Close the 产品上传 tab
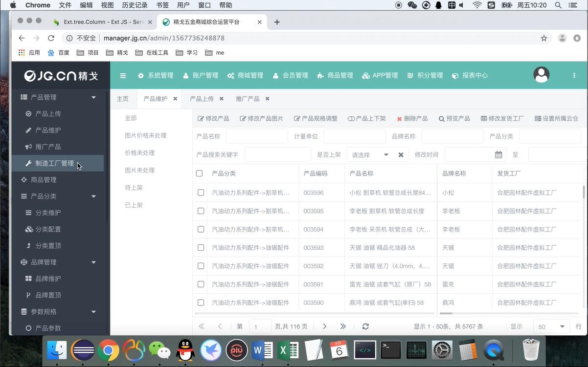This screenshot has height=367, width=588. tap(221, 99)
